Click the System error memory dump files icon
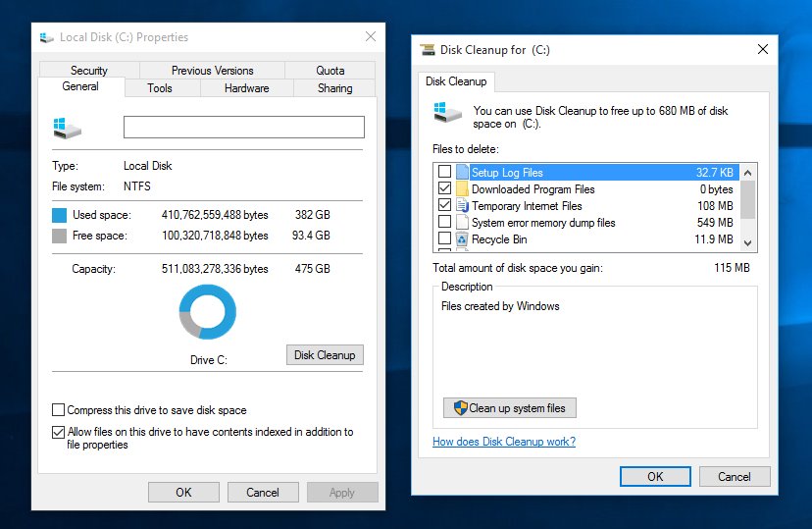This screenshot has height=529, width=812. pyautogui.click(x=463, y=222)
